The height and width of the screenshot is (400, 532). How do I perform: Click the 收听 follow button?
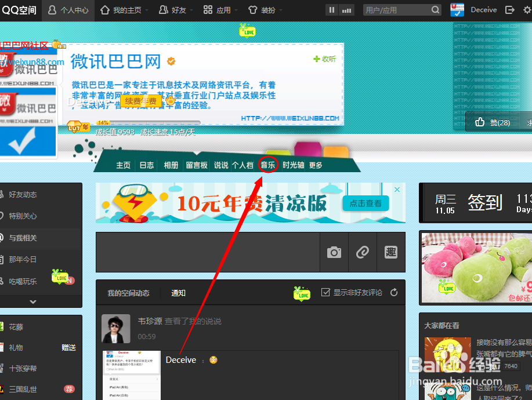(324, 59)
